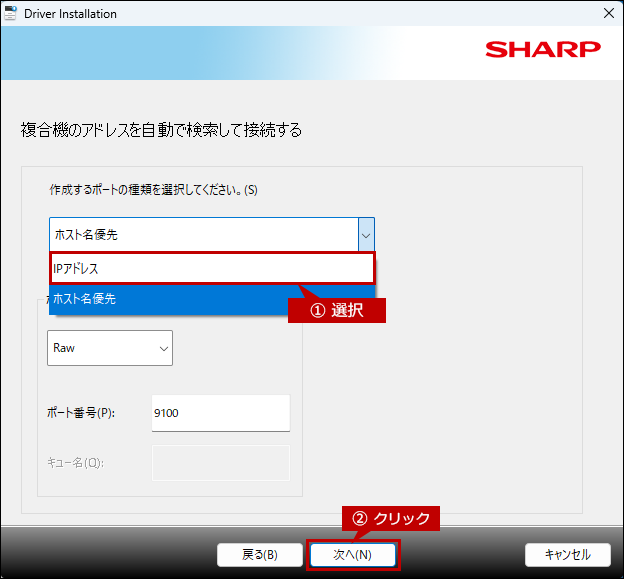Screen dimensions: 624x579
Task: Click the disabled キュー名 input field
Action: (220, 462)
